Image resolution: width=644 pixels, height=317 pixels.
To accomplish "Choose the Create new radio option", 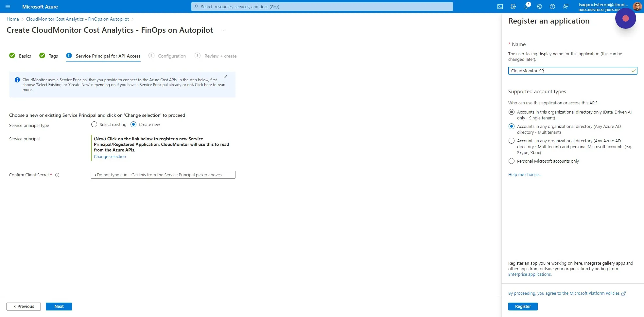I will 133,124.
